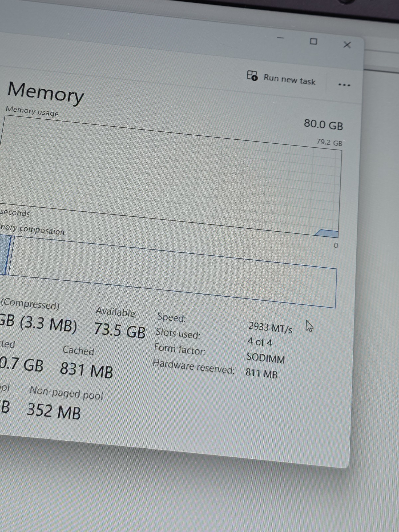Minimize the Task Manager window
The width and height of the screenshot is (399, 532).
281,38
